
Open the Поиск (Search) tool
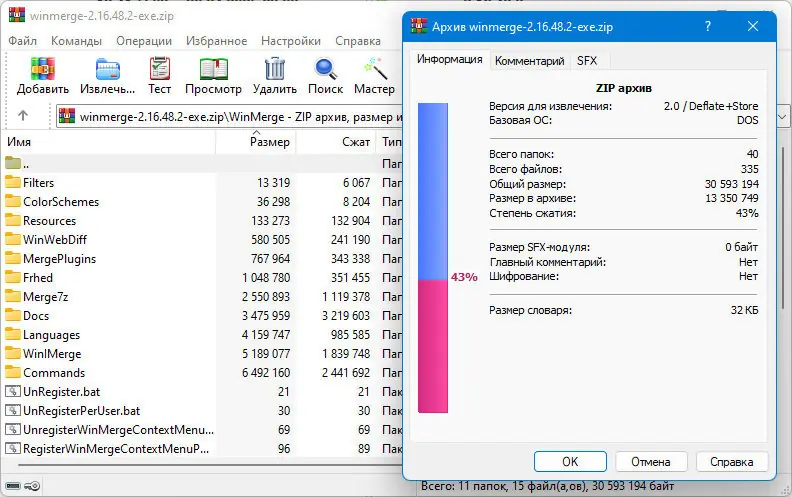(x=325, y=69)
